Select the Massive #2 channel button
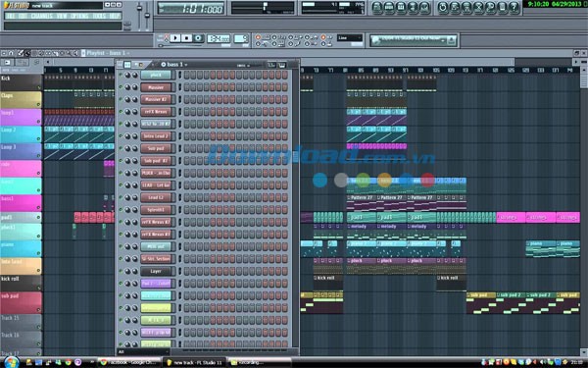Viewport: 588px width, 368px height. coord(156,99)
